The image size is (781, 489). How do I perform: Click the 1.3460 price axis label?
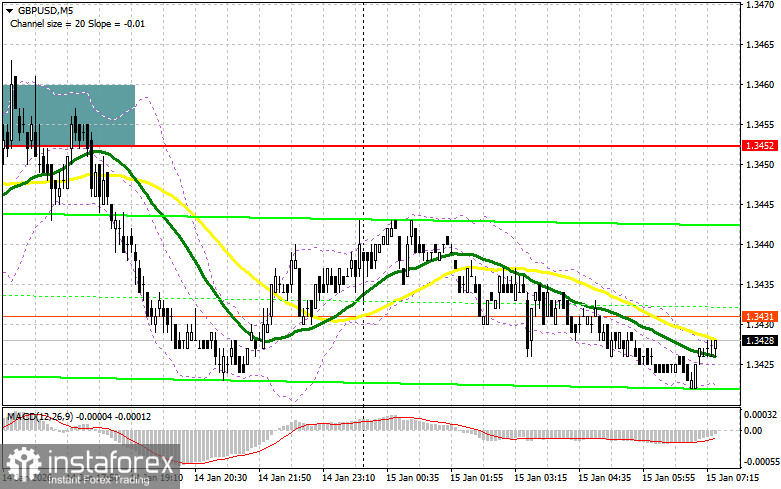pos(760,85)
